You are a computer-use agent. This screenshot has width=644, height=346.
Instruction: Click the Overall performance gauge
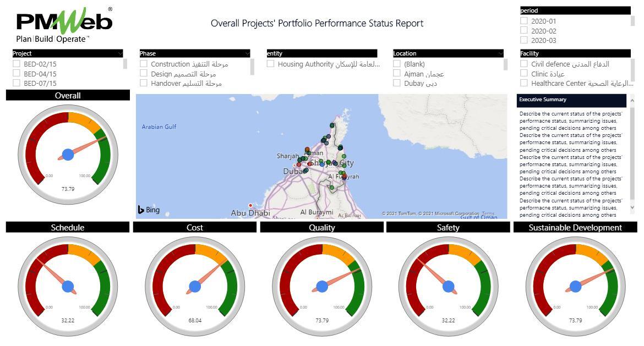[x=68, y=155]
